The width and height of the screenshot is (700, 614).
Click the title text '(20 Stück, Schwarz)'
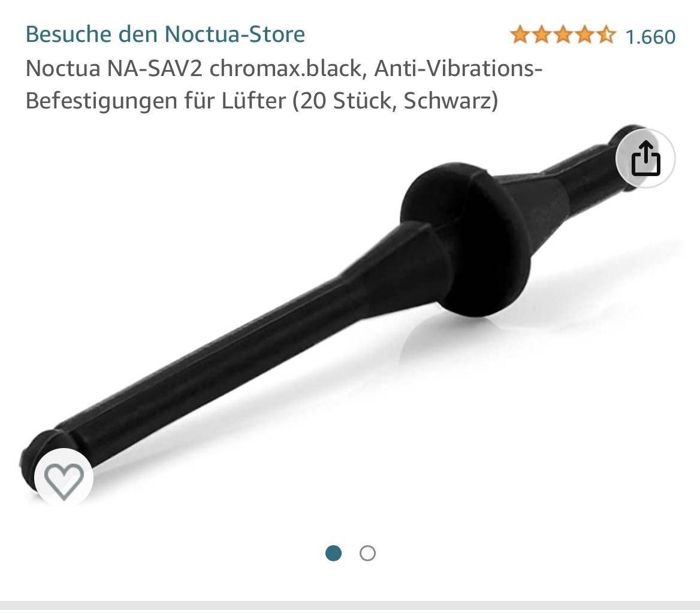click(395, 101)
